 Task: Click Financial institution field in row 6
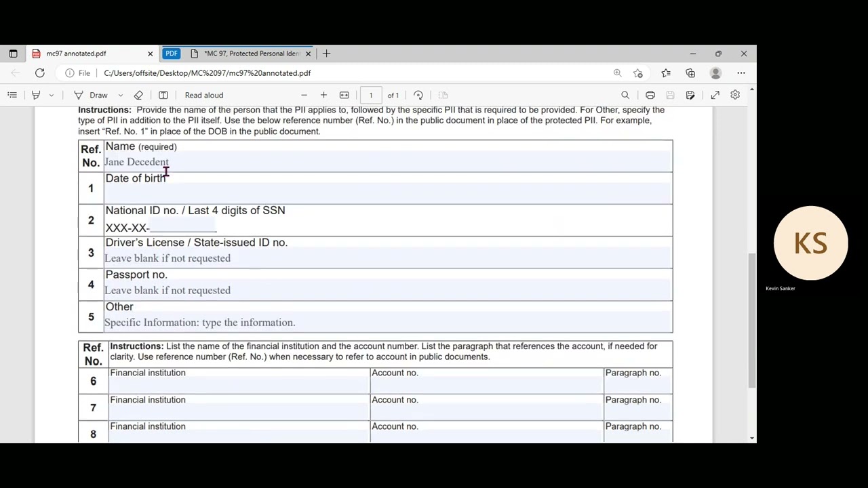239,386
